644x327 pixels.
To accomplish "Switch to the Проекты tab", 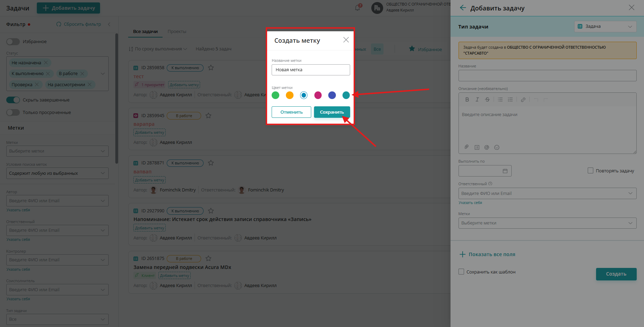I will (177, 32).
